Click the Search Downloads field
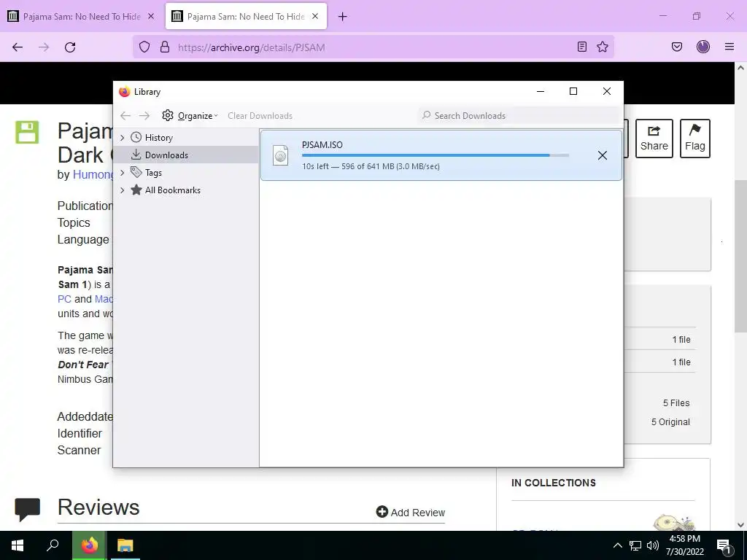Viewport: 747px width, 560px height. 519,116
